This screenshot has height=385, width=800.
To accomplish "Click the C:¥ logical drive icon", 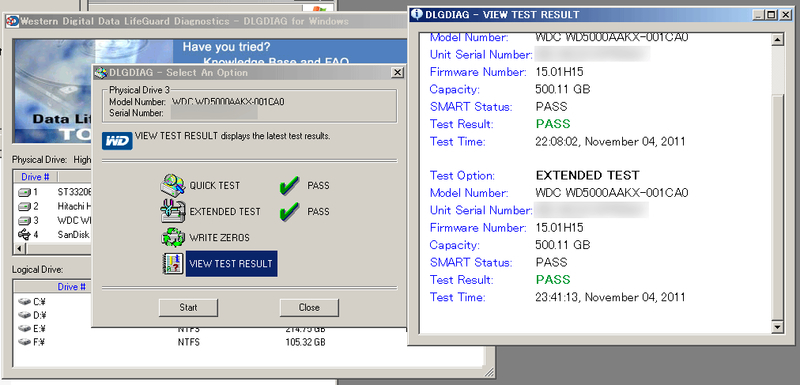I will 24,301.
